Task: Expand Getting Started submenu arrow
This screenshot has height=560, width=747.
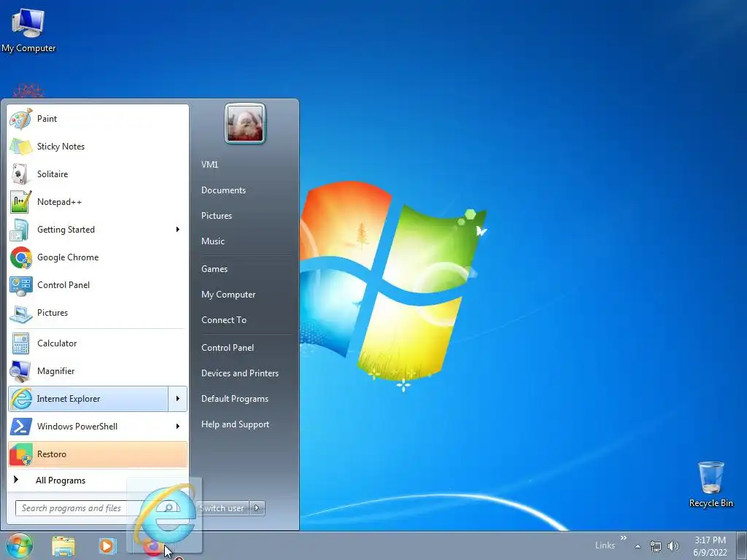Action: coord(178,230)
